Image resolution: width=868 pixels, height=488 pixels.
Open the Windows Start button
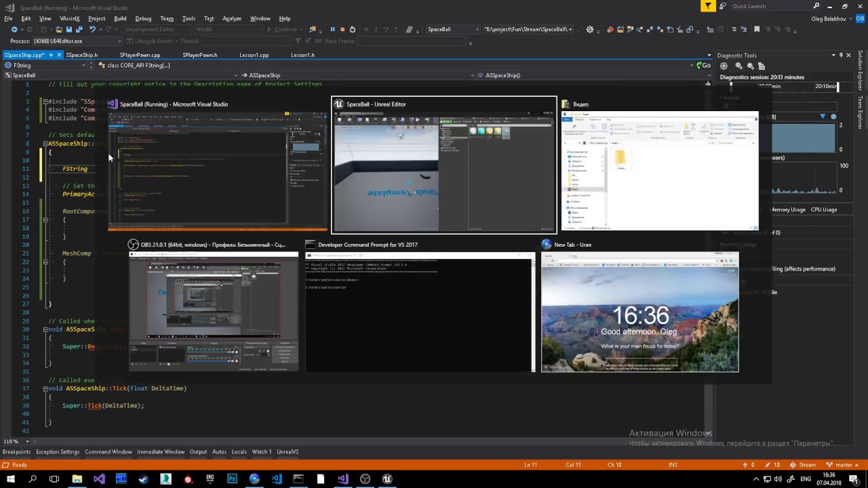10,479
